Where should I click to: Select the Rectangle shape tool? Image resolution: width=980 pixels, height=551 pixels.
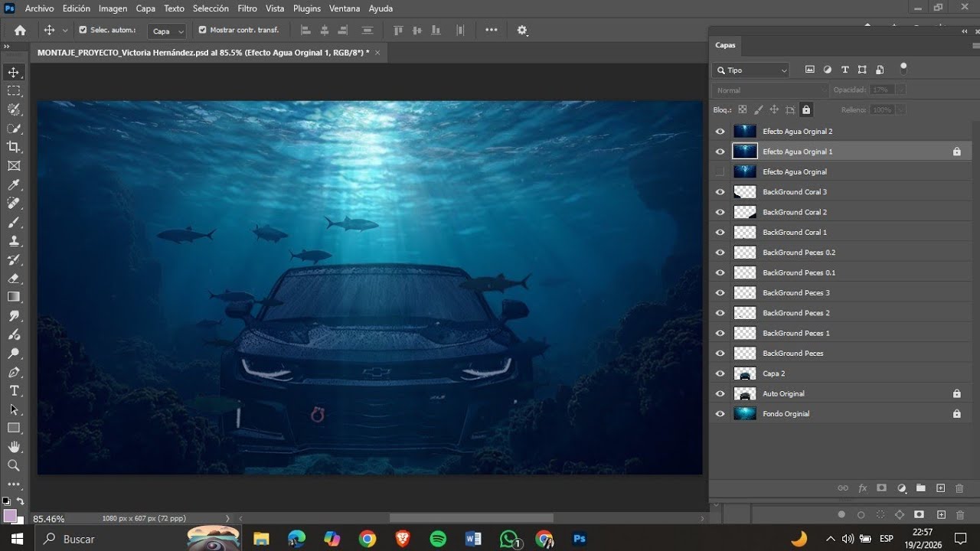[14, 428]
